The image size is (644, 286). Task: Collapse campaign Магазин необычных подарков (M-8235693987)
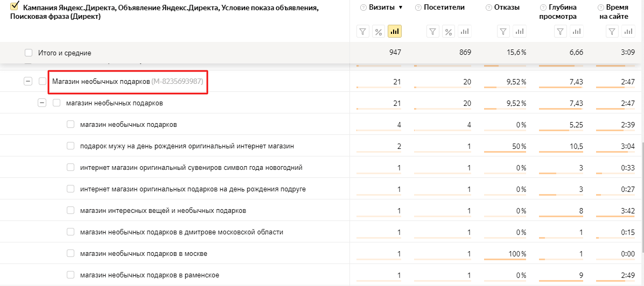click(28, 81)
